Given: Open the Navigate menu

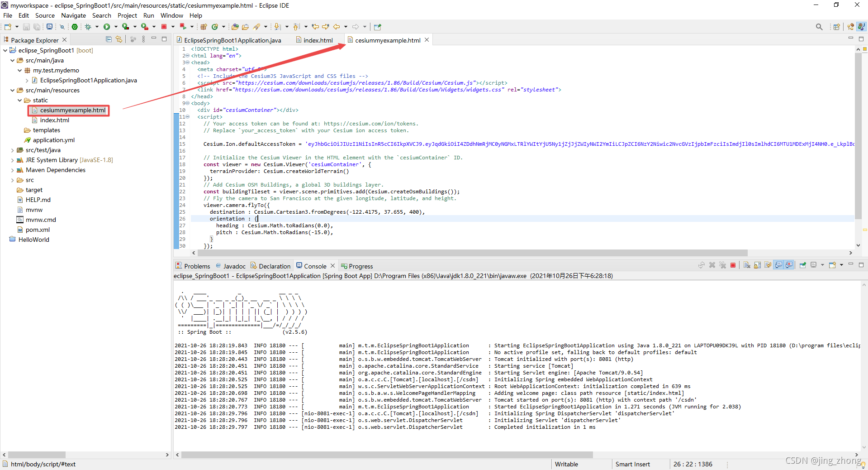Looking at the screenshot, I should click(x=73, y=15).
